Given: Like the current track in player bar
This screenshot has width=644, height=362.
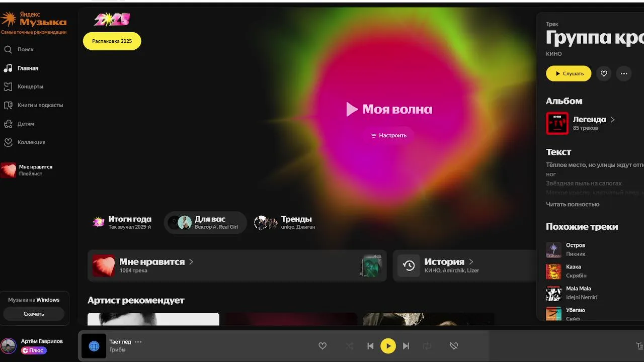Looking at the screenshot, I should tap(323, 346).
